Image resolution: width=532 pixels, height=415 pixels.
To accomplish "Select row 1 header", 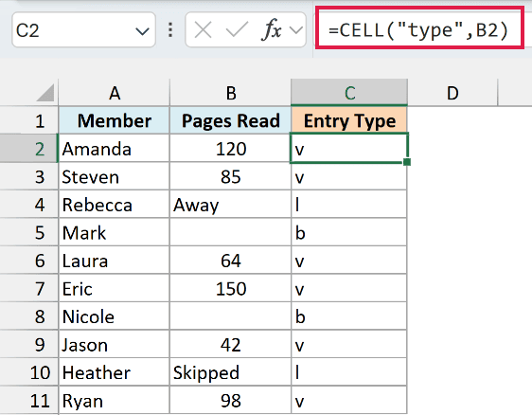I will click(x=29, y=120).
